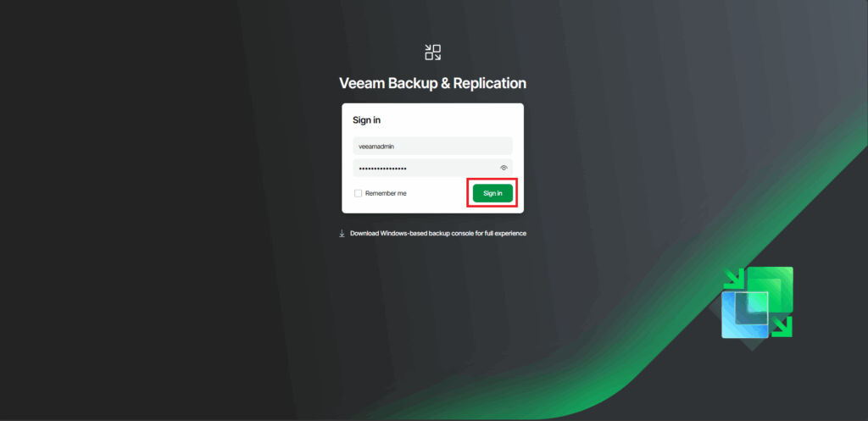Reveal the password with the eye icon
This screenshot has width=868, height=421.
pos(504,168)
